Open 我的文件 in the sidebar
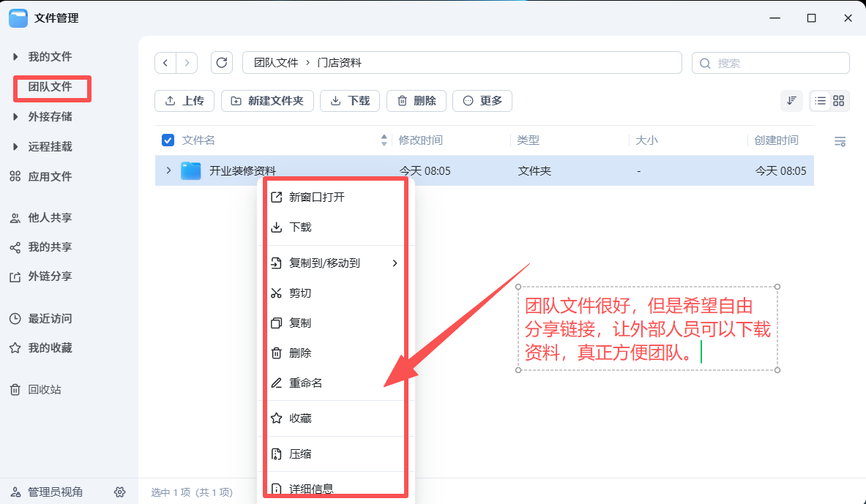The width and height of the screenshot is (866, 504). tap(51, 57)
